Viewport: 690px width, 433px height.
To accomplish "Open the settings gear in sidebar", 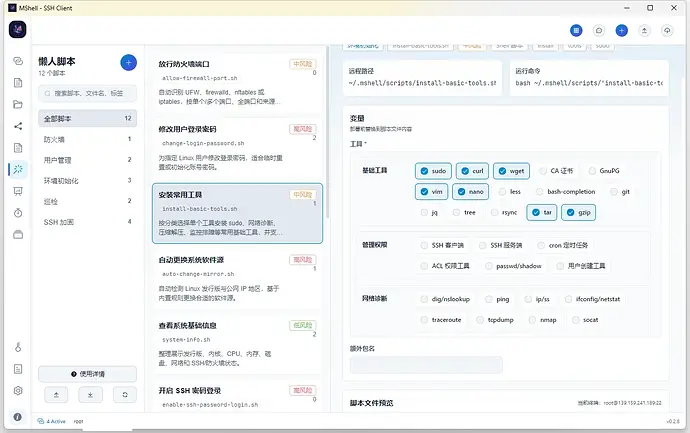I will point(18,391).
